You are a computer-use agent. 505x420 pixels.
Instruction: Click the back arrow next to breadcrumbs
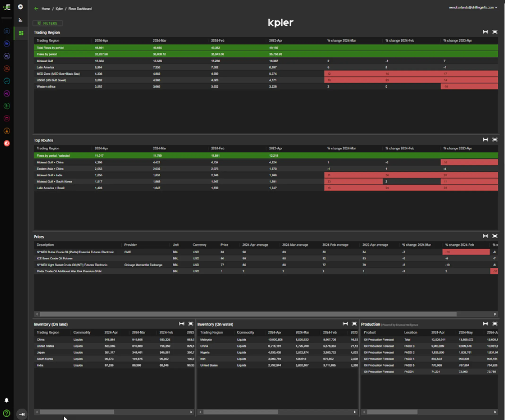36,9
